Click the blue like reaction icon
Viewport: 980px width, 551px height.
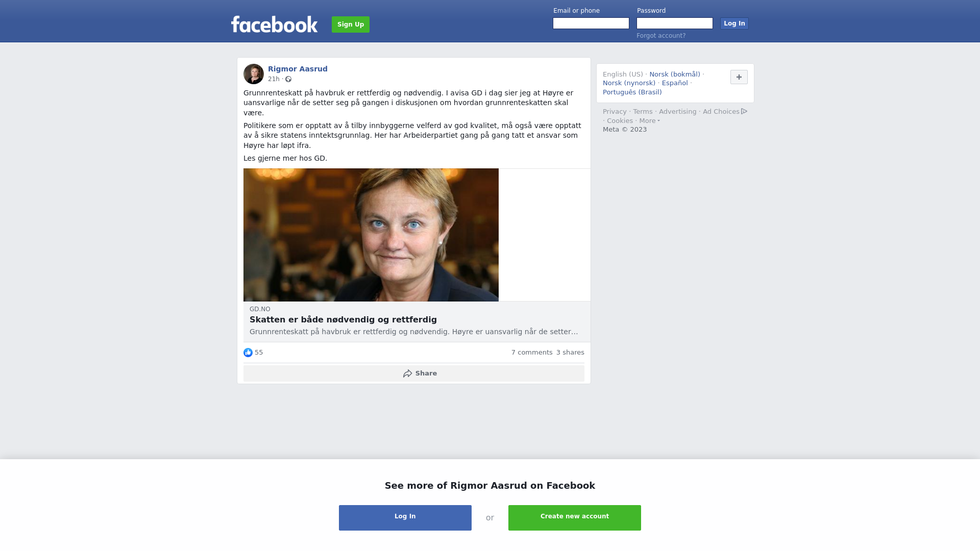tap(248, 353)
